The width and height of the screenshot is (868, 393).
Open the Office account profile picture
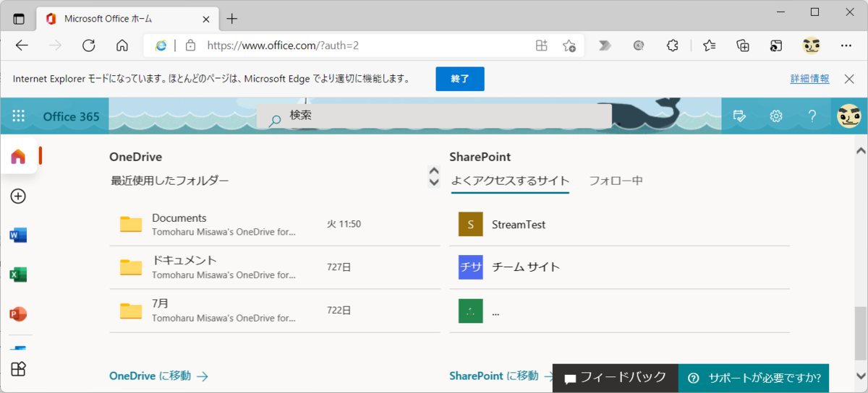[x=848, y=116]
